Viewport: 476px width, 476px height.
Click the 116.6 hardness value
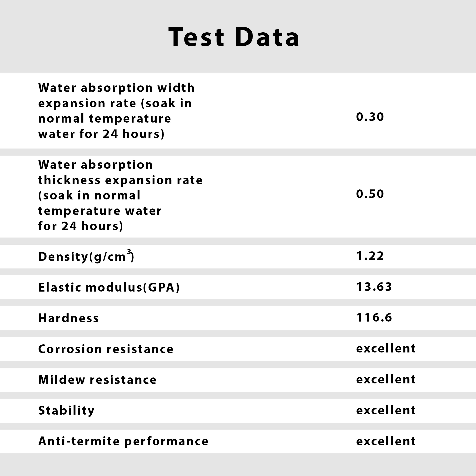374,317
